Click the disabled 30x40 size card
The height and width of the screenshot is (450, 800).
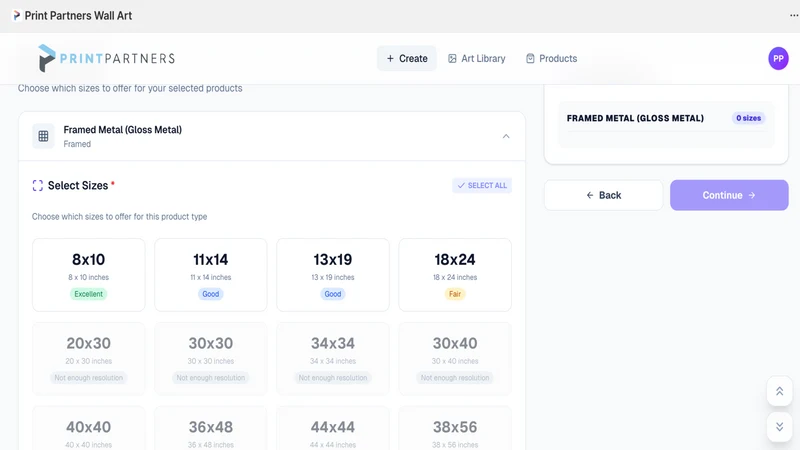pyautogui.click(x=455, y=359)
